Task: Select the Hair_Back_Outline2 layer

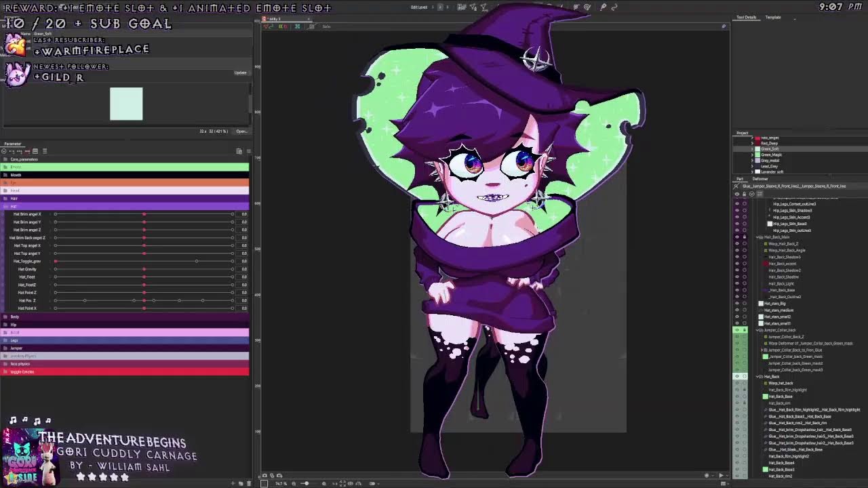Action: [x=785, y=297]
